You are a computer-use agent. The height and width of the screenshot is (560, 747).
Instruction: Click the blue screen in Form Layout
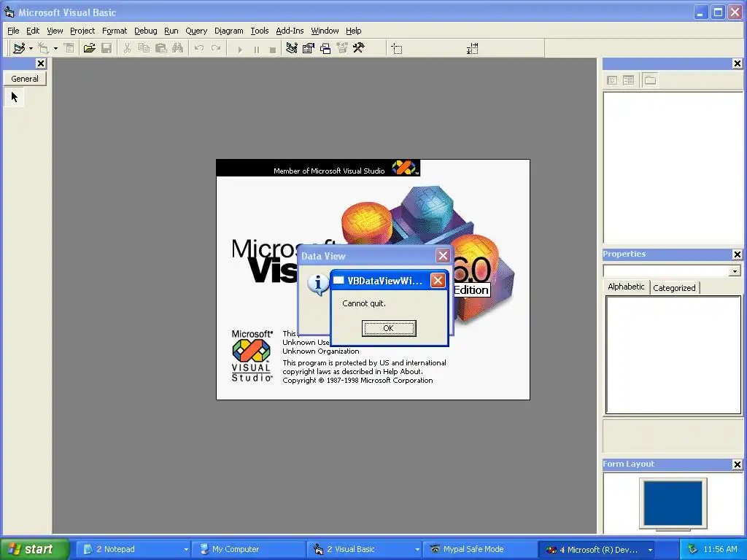pyautogui.click(x=673, y=503)
